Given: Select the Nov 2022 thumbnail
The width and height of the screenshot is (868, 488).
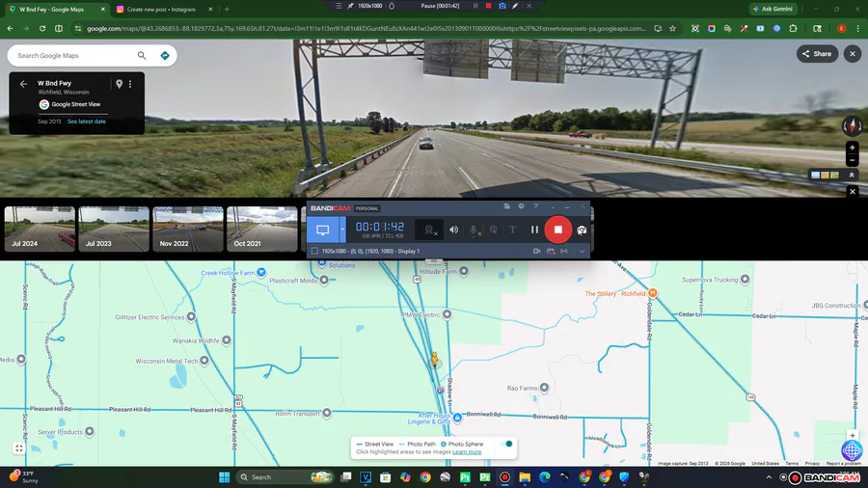Looking at the screenshot, I should point(188,230).
